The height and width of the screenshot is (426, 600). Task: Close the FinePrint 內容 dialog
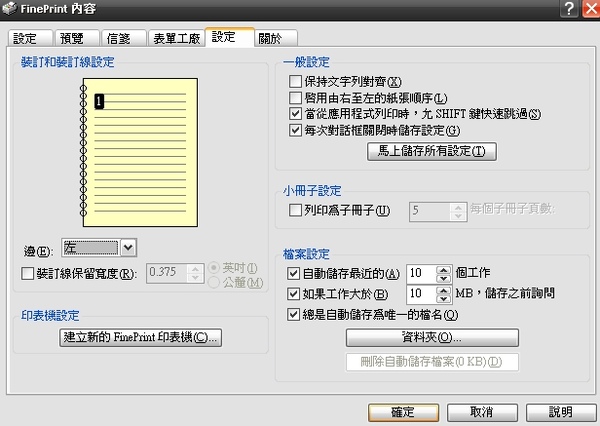tap(591, 8)
